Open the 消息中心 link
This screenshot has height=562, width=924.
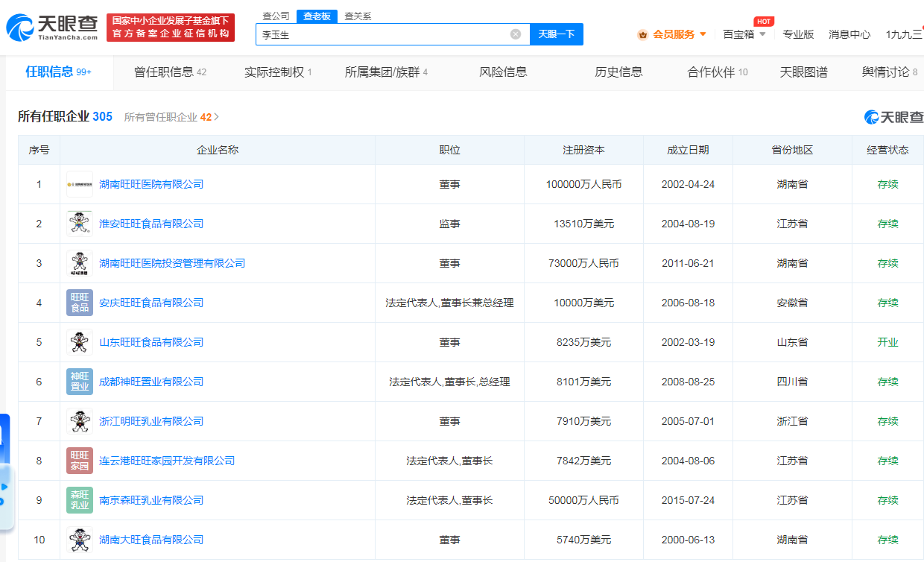849,34
